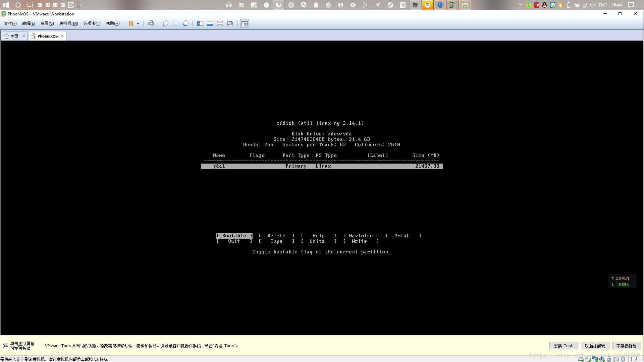Click the 安装 Tools button

point(563,346)
